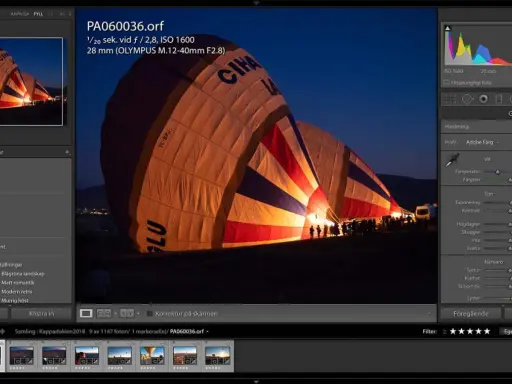Click the PA060036.orf filename in filmstrip path
The image size is (512, 384).
187,331
